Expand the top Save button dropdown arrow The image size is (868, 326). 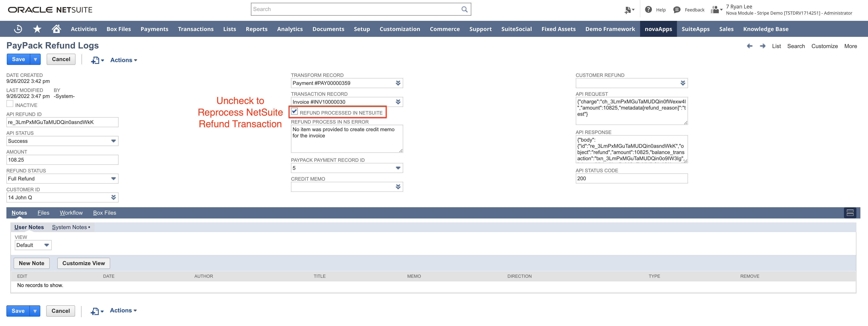click(35, 59)
